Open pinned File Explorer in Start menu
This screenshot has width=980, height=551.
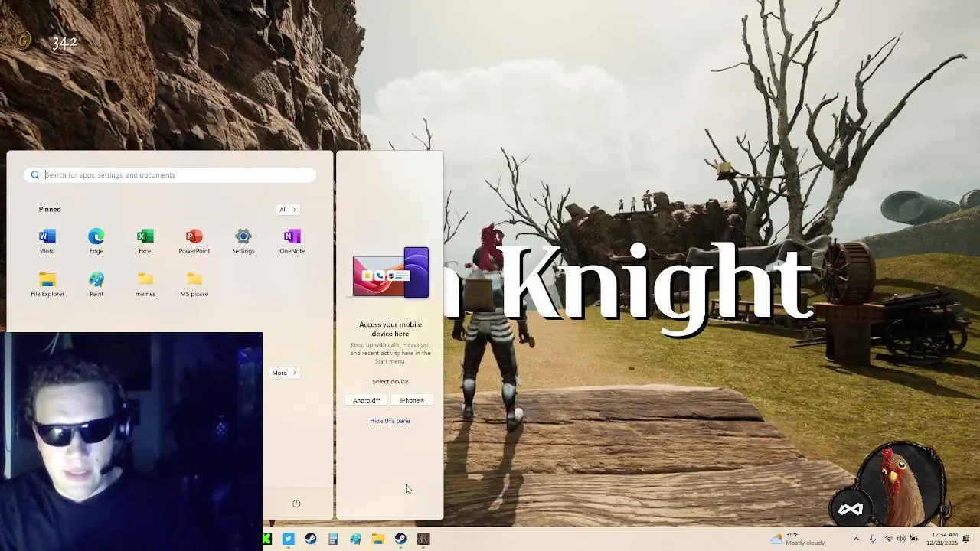tap(47, 284)
